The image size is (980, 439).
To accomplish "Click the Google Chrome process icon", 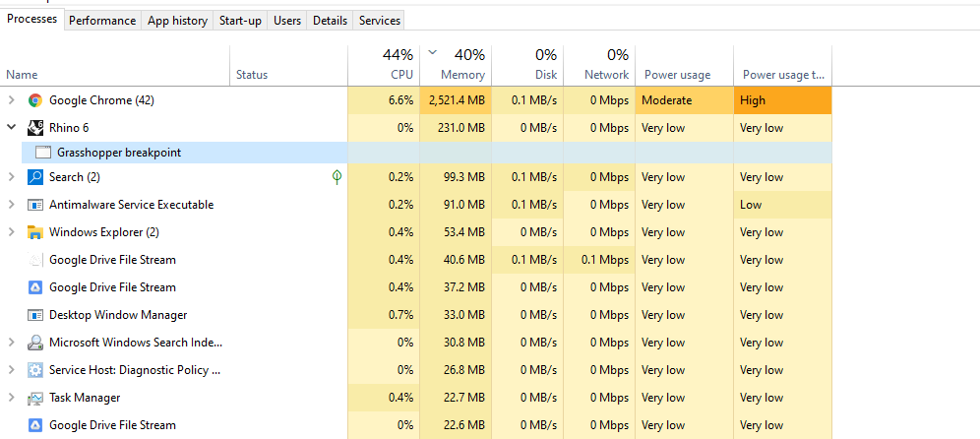I will click(x=35, y=100).
